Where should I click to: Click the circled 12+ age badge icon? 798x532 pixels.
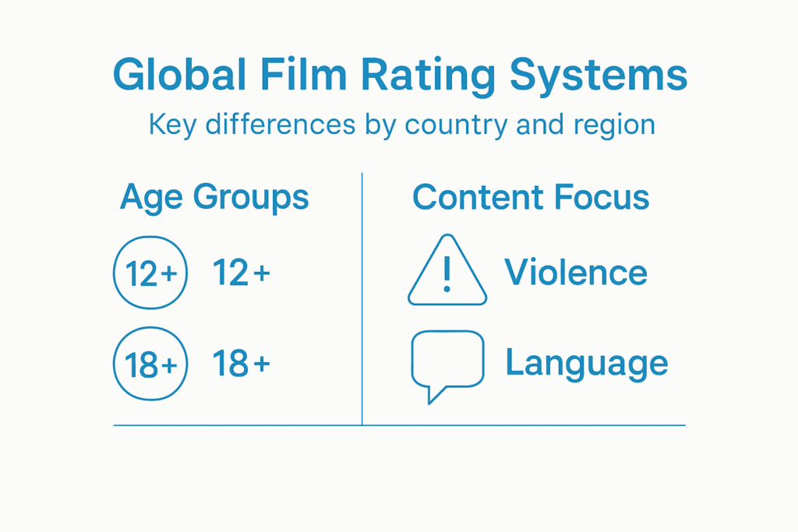point(150,273)
